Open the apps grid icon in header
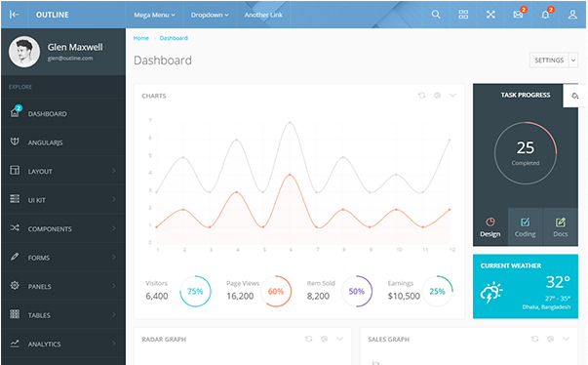The image size is (588, 365). coord(463,15)
